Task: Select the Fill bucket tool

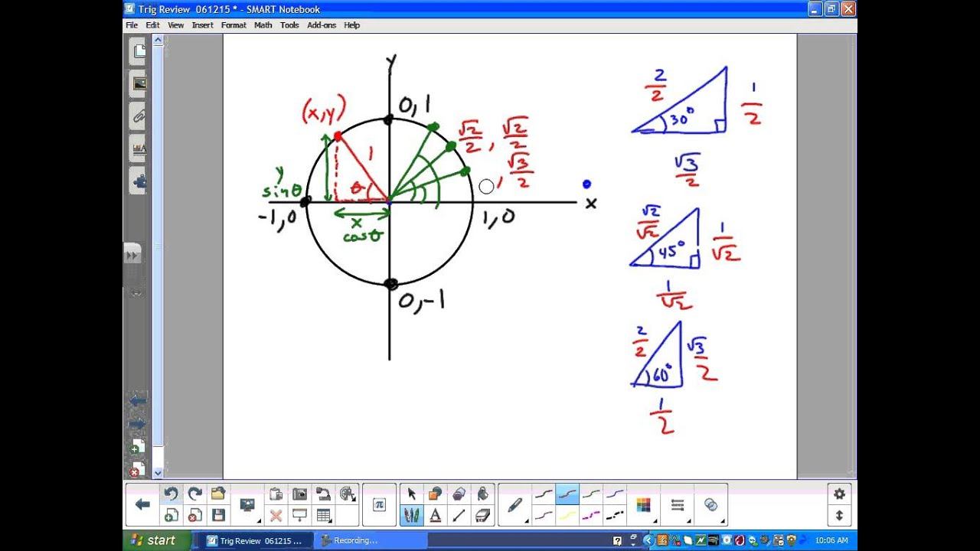Action: click(482, 494)
